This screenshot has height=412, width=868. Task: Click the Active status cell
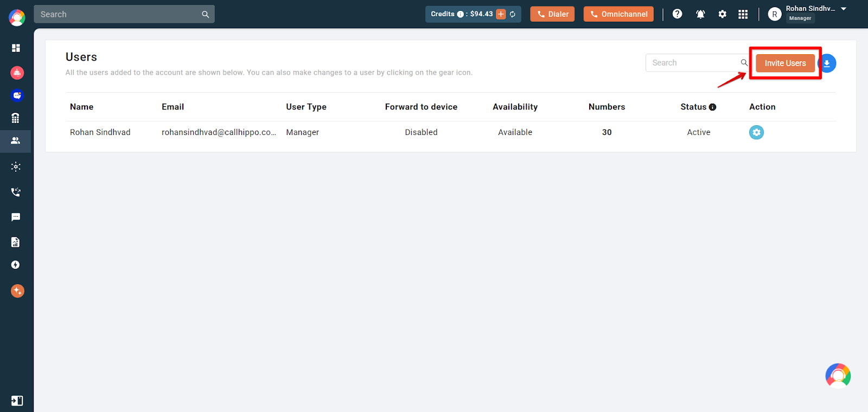click(698, 132)
